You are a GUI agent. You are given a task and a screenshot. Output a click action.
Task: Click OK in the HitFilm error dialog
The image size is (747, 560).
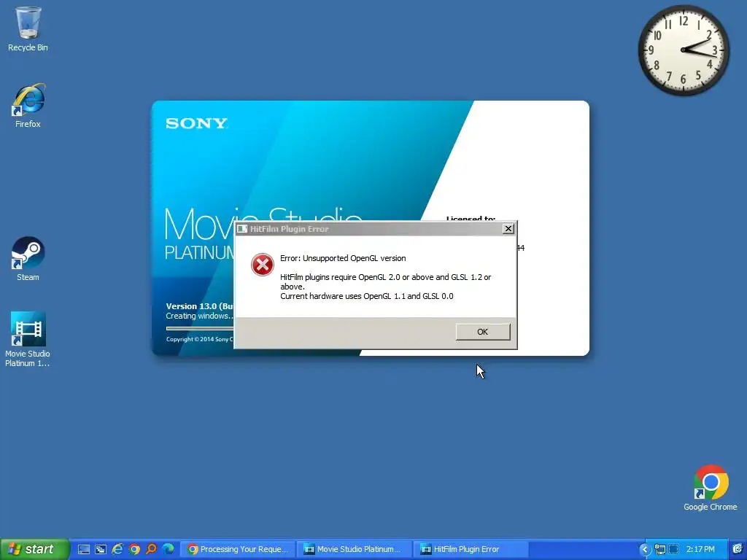pyautogui.click(x=483, y=332)
